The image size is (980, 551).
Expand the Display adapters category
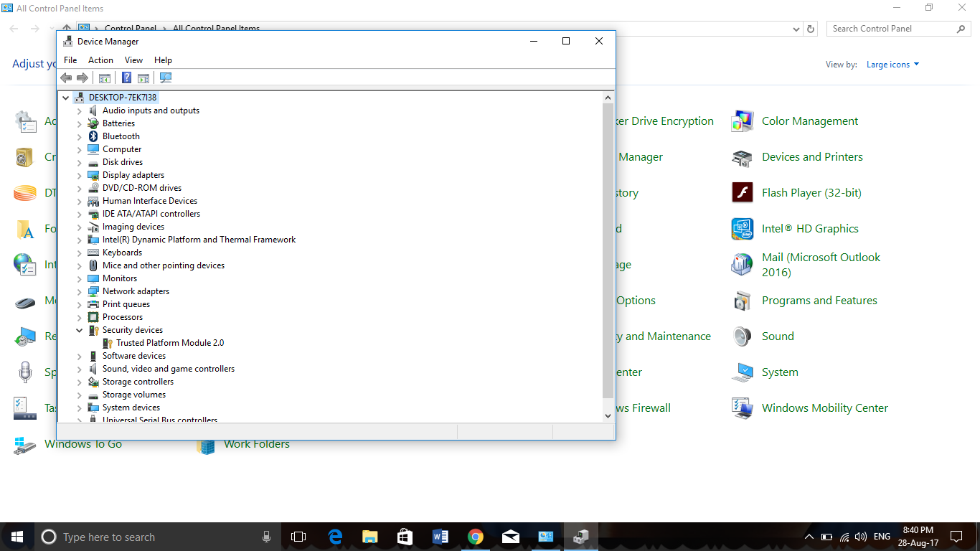79,175
